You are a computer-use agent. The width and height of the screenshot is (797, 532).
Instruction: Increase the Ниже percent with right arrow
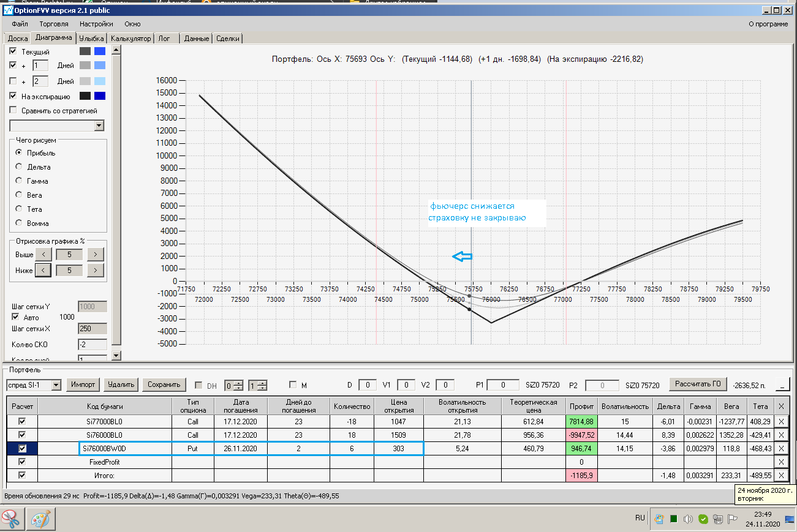(x=96, y=270)
